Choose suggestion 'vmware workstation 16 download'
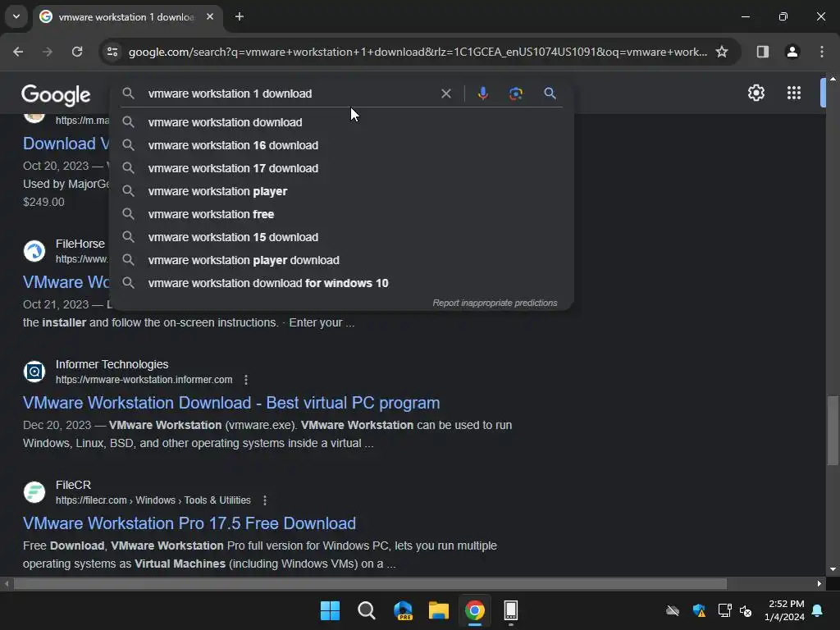 click(342, 145)
